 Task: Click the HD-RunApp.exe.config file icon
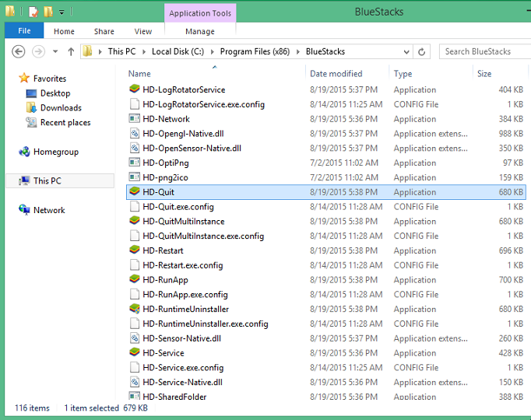135,294
